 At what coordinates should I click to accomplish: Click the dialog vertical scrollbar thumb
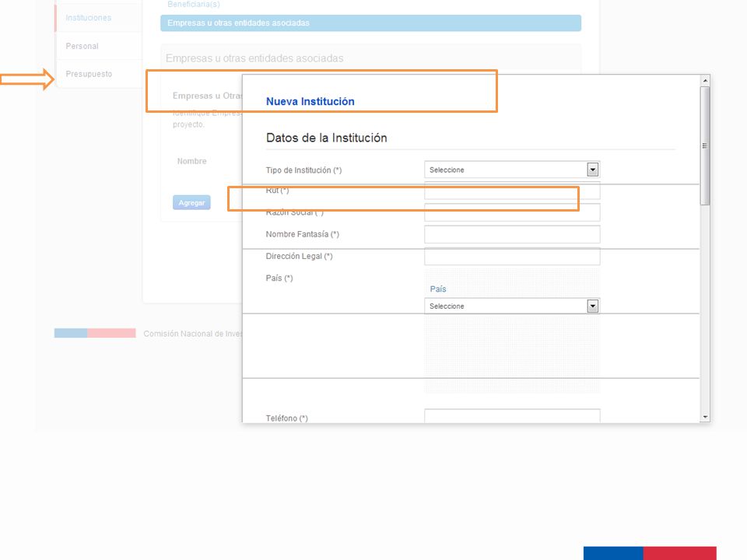tap(705, 145)
